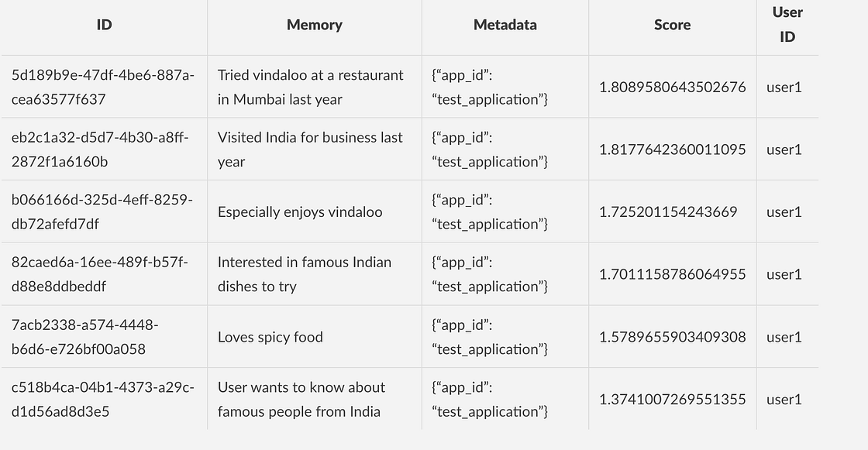The height and width of the screenshot is (450, 868).
Task: Select 'Visited India for business last year' cell
Action: (315, 149)
